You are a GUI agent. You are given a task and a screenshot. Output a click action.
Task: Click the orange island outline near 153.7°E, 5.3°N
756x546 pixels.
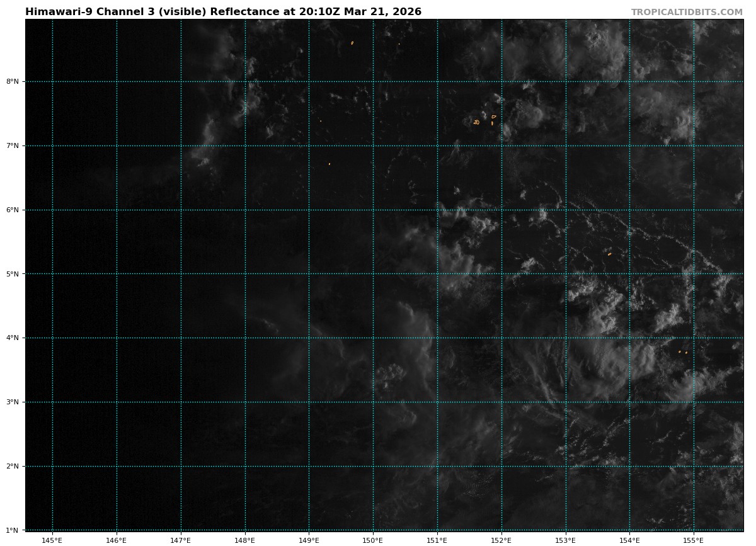[609, 254]
